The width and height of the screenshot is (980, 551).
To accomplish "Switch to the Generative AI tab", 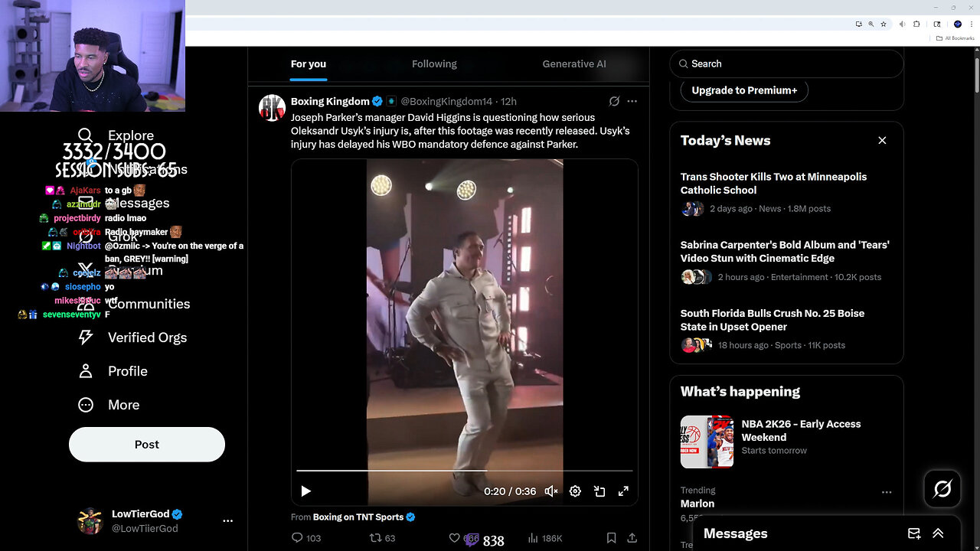I will point(573,64).
